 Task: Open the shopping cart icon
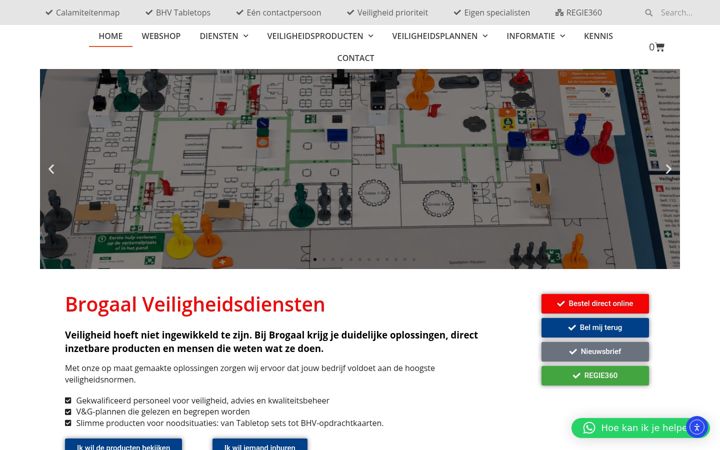click(x=660, y=47)
